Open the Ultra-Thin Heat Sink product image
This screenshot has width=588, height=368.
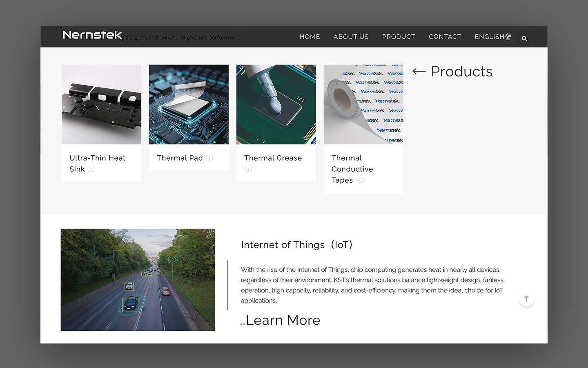(x=101, y=104)
